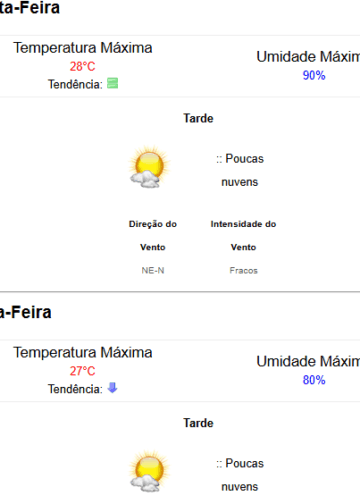Viewport: 360px width, 504px height.
Task: Click the top day heading ending in ta-Feira
Action: click(30, 8)
